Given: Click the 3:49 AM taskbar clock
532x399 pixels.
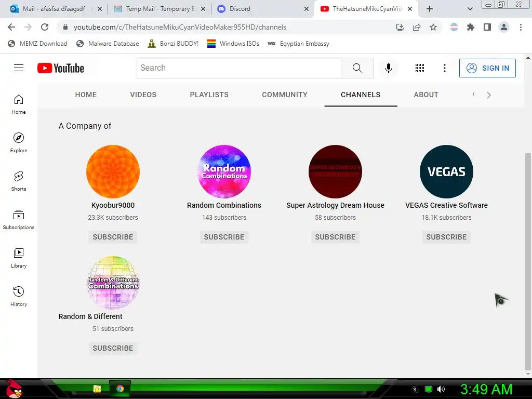Looking at the screenshot, I should click(486, 389).
